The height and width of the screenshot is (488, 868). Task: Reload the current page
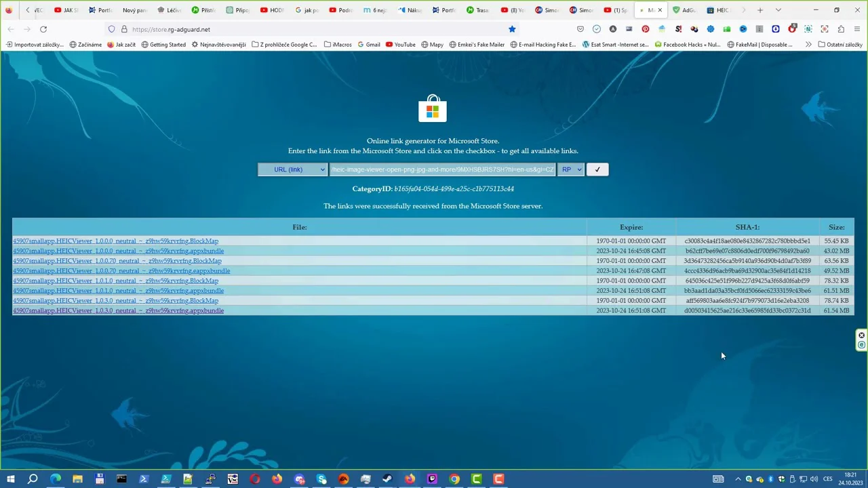[x=43, y=29]
